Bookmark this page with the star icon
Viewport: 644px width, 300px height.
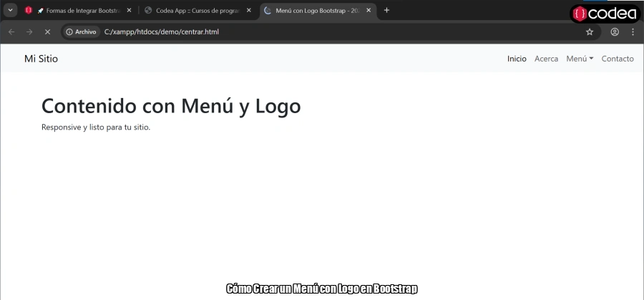tap(590, 32)
